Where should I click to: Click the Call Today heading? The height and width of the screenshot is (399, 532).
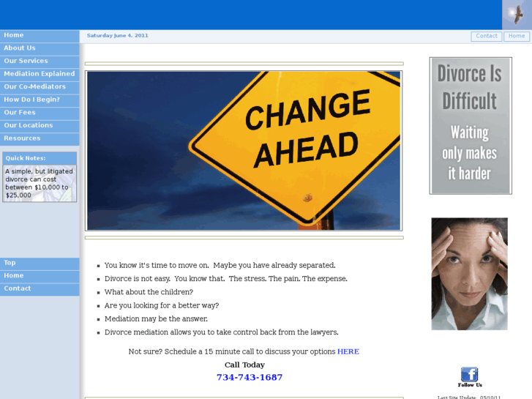coord(244,365)
